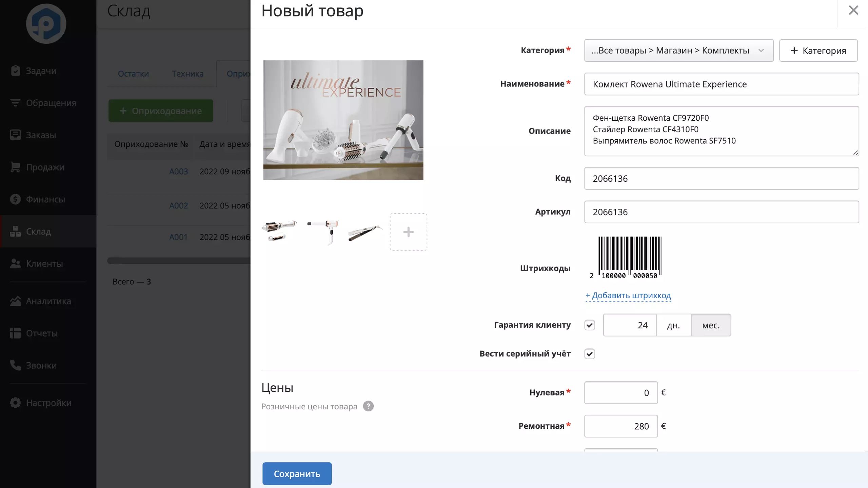This screenshot has height=488, width=868.
Task: Open Продажи cart section
Action: (48, 167)
